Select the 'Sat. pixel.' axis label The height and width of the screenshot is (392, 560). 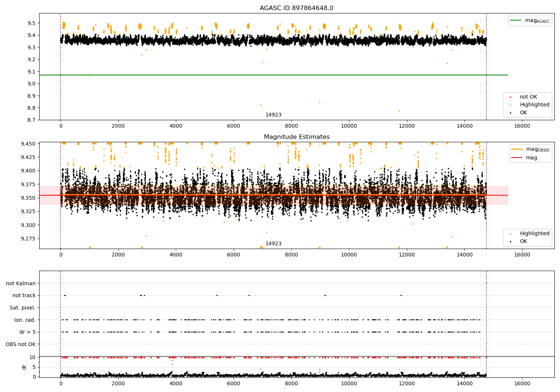(x=23, y=308)
